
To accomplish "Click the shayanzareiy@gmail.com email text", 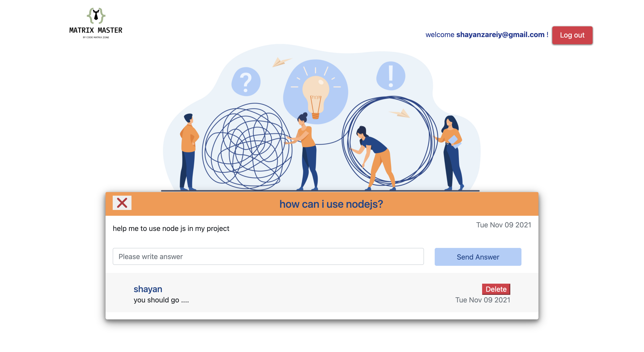I will [x=500, y=34].
